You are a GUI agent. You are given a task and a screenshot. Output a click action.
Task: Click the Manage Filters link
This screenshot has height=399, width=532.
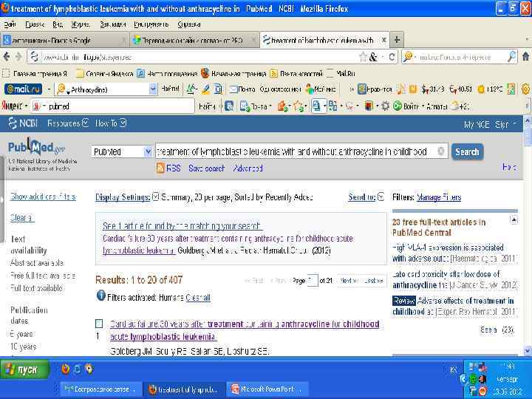pos(439,197)
